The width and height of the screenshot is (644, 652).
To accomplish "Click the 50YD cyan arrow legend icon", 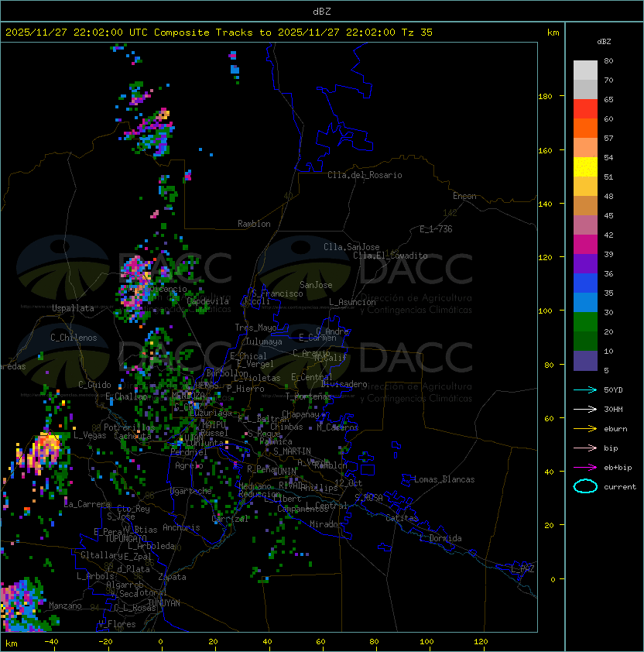I will [x=585, y=390].
